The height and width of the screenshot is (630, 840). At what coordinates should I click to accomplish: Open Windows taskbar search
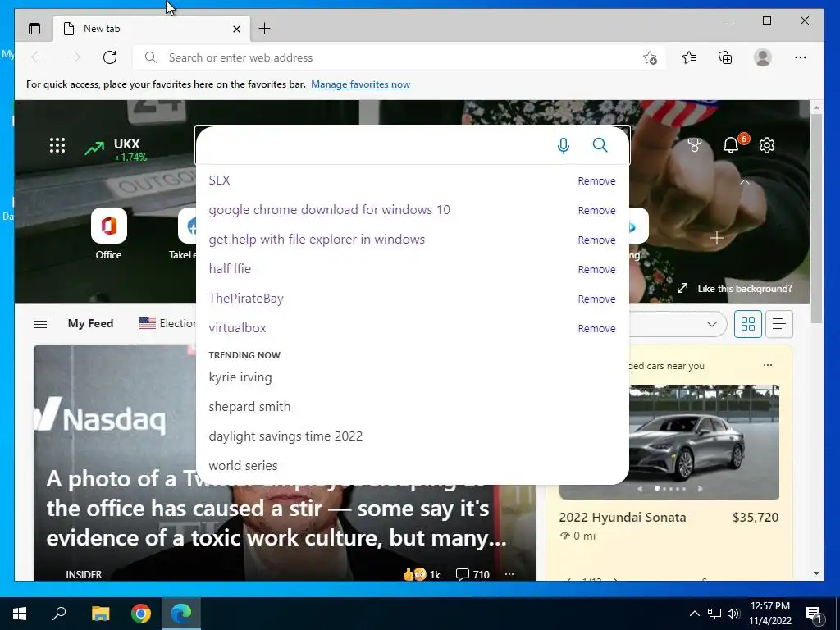tap(59, 614)
